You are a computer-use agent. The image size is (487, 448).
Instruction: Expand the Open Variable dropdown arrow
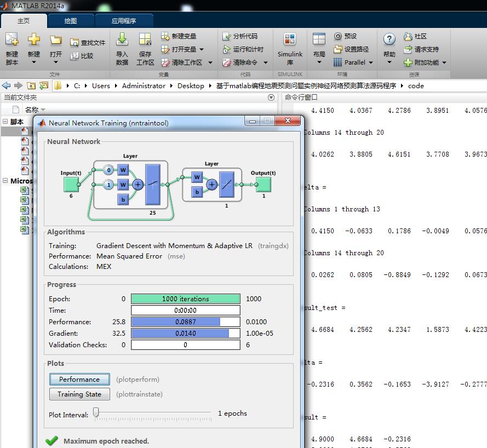click(202, 49)
